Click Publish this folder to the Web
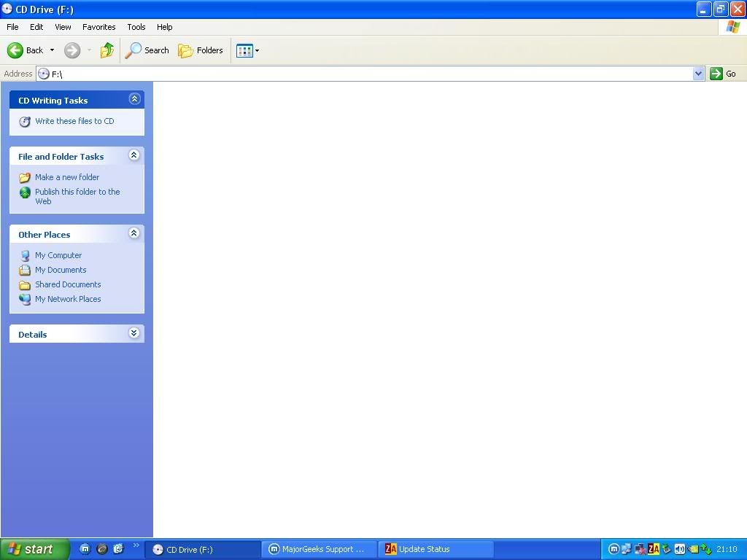The height and width of the screenshot is (560, 747). coord(77,196)
